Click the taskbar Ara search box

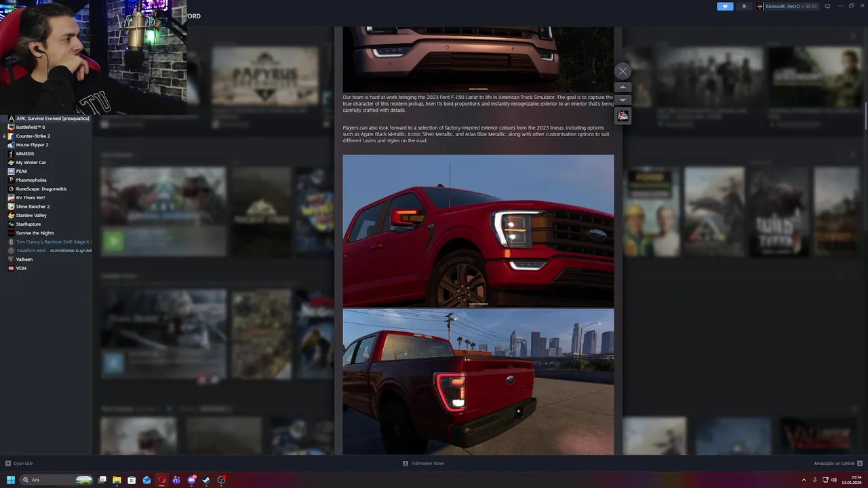(57, 480)
